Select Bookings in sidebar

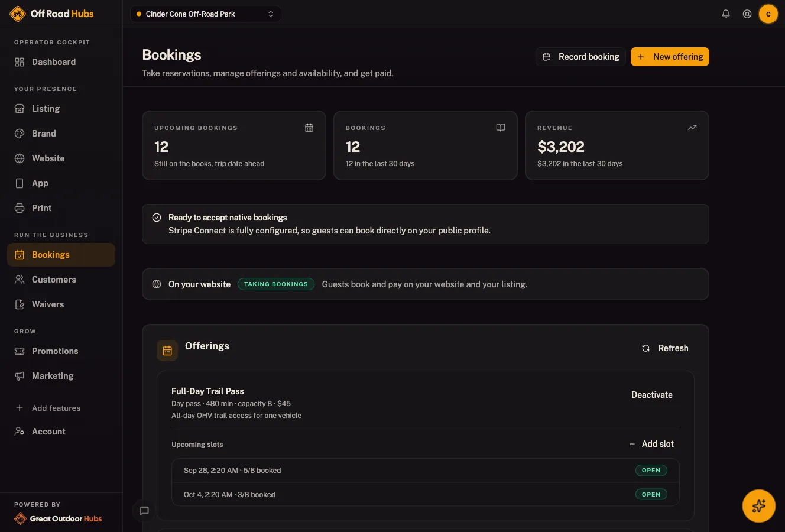tap(61, 255)
